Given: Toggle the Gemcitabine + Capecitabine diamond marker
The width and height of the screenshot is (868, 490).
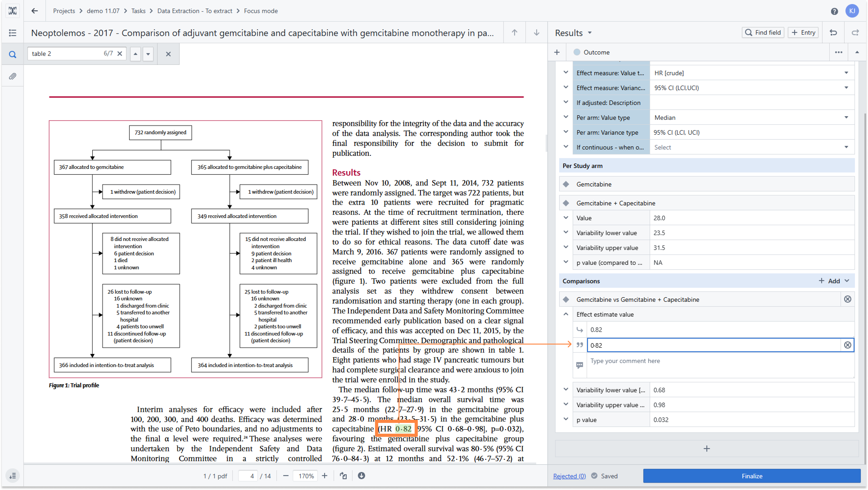Looking at the screenshot, I should point(566,203).
